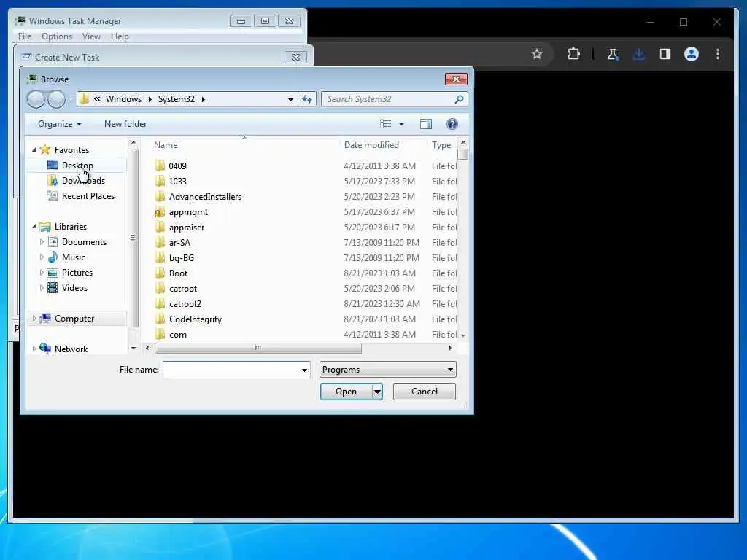This screenshot has height=560, width=747.
Task: Open the address bar history dropdown arrow
Action: 290,99
